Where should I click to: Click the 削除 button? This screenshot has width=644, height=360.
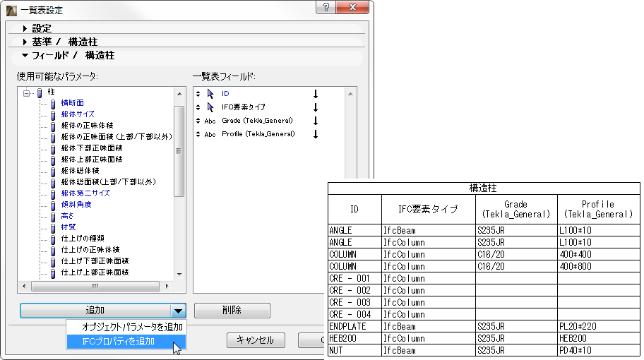point(232,311)
